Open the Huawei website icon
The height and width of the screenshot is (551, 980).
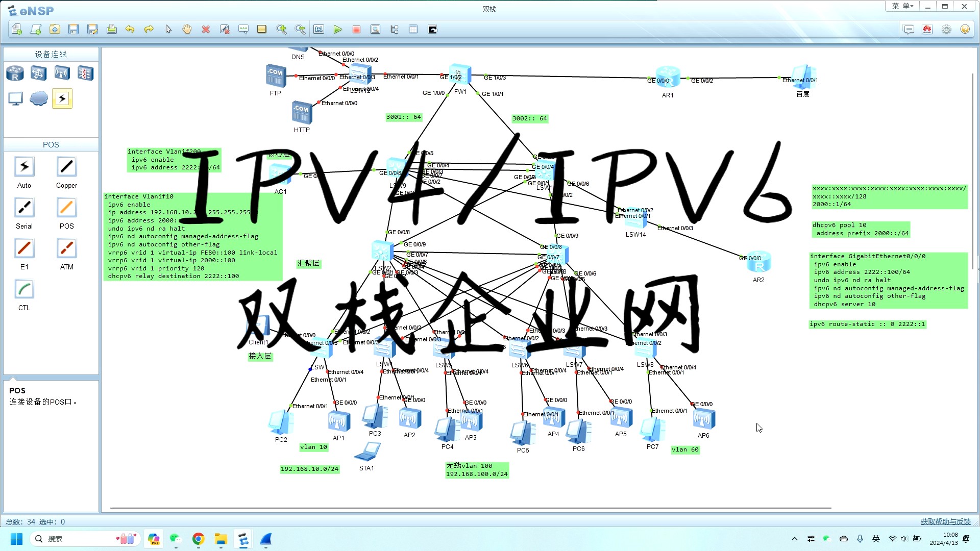click(x=927, y=29)
